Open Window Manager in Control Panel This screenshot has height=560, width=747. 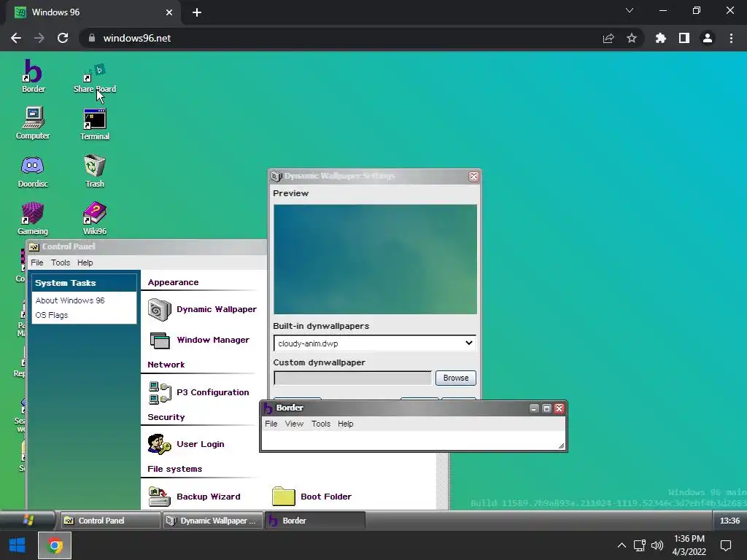[200, 340]
